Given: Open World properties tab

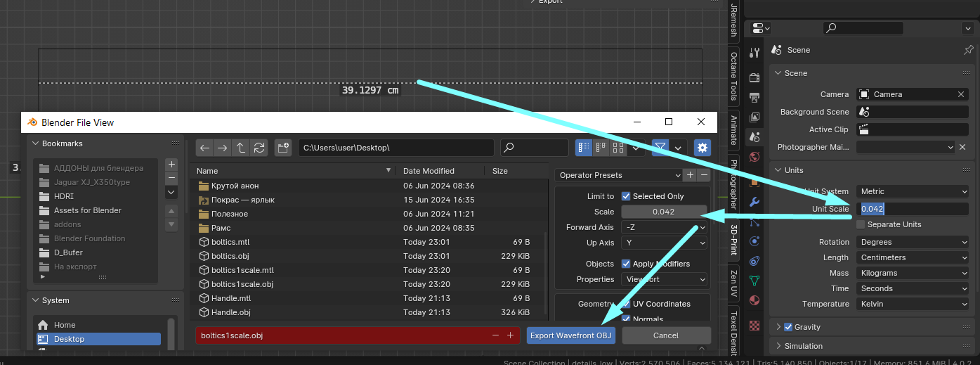Looking at the screenshot, I should (x=754, y=157).
